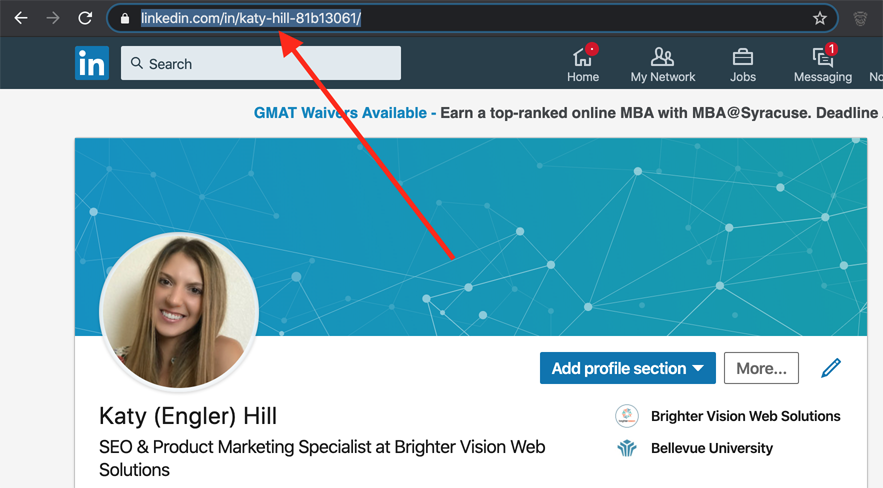Click the LinkedIn logo
The image size is (883, 488).
(92, 64)
